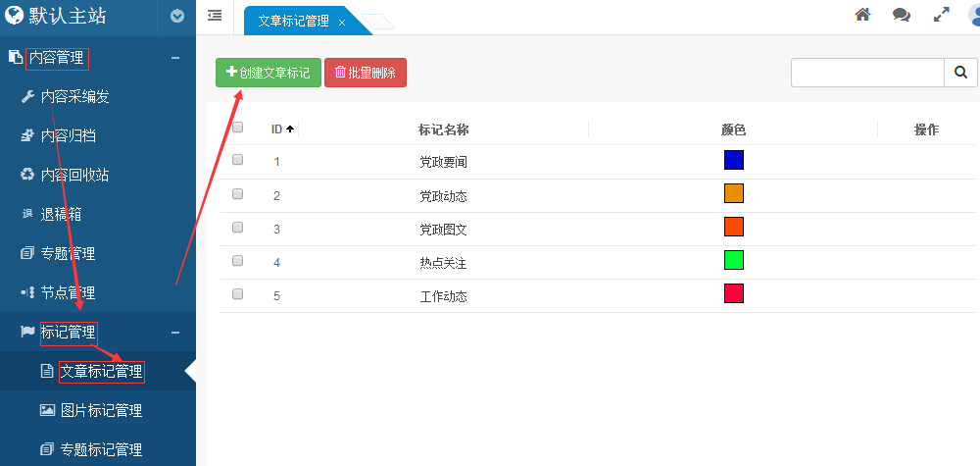Click the blue color swatch for 党政要闻
The height and width of the screenshot is (466, 980).
(x=733, y=160)
